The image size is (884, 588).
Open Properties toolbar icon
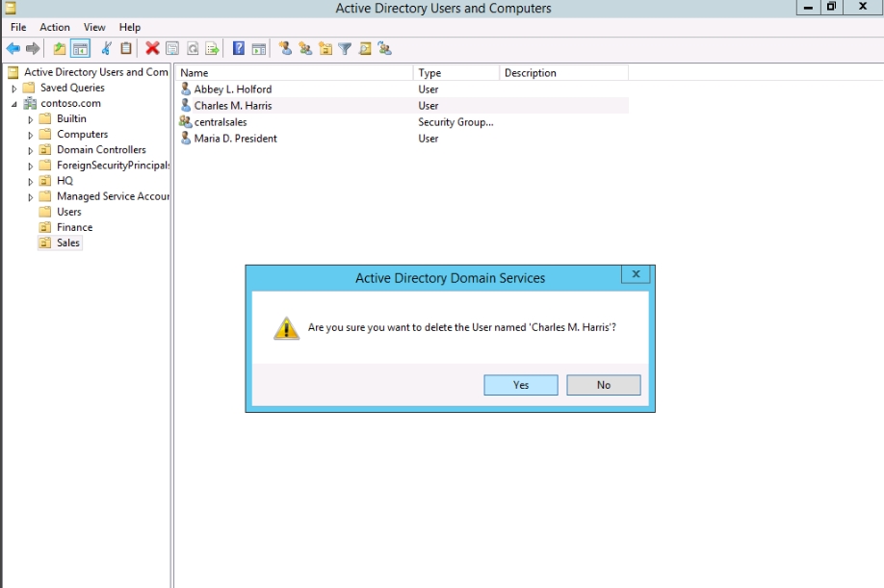coord(172,49)
